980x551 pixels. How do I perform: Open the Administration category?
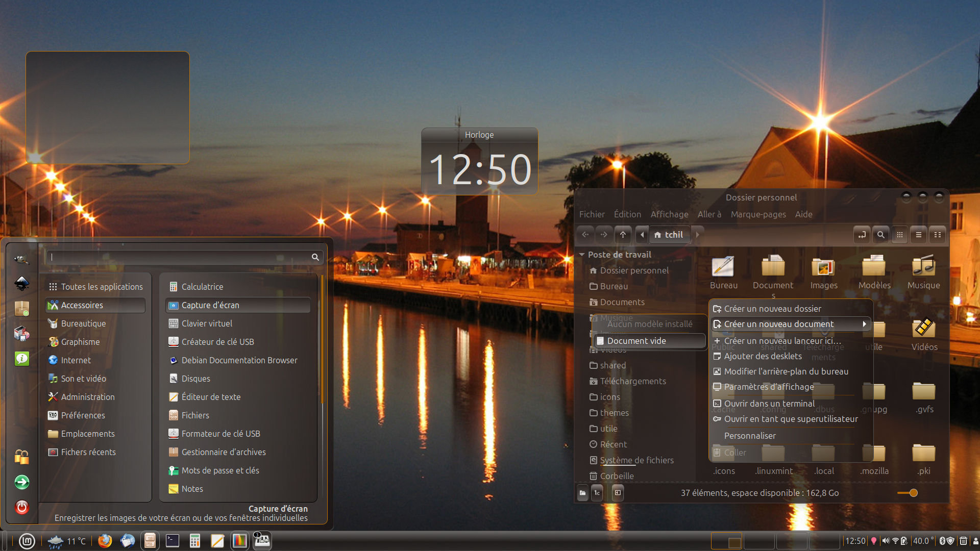95,397
